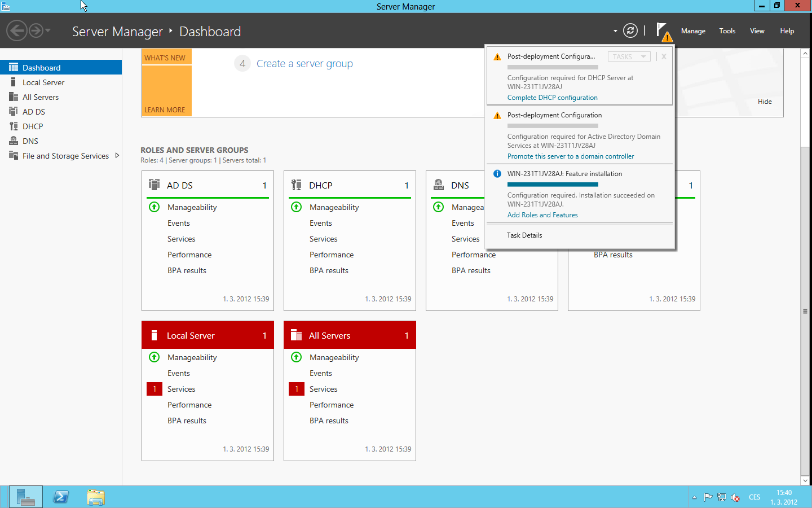Hide the welcome tile using Hide
Viewport: 812px width, 508px height.
point(765,102)
